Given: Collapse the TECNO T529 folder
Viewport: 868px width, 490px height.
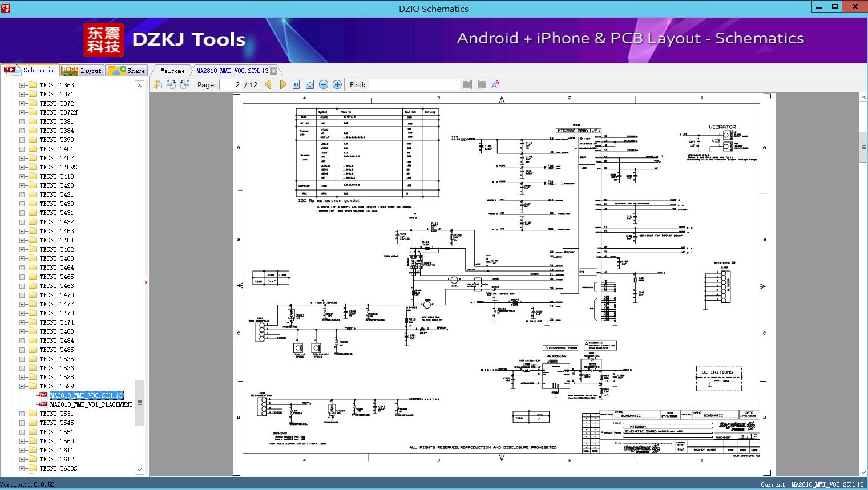Looking at the screenshot, I should click(22, 386).
